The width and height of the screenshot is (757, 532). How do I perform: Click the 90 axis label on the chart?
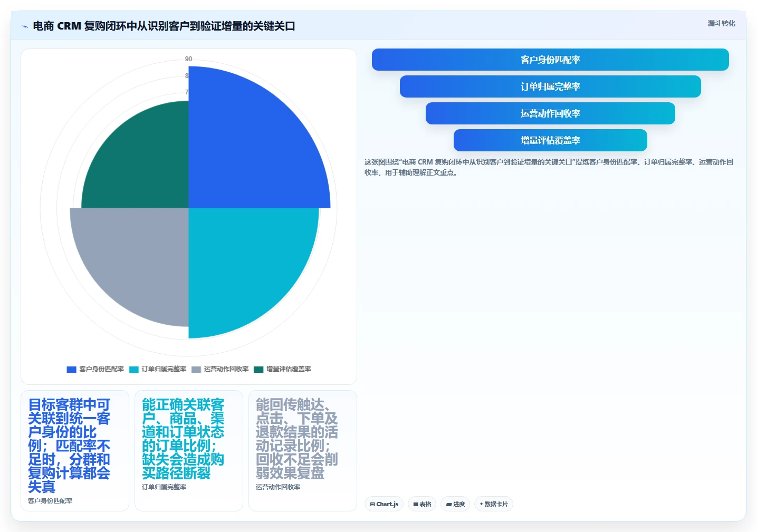[188, 59]
